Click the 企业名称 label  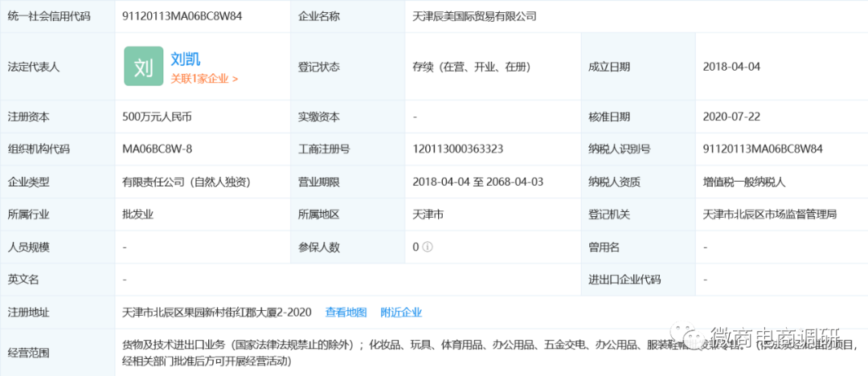(x=318, y=17)
